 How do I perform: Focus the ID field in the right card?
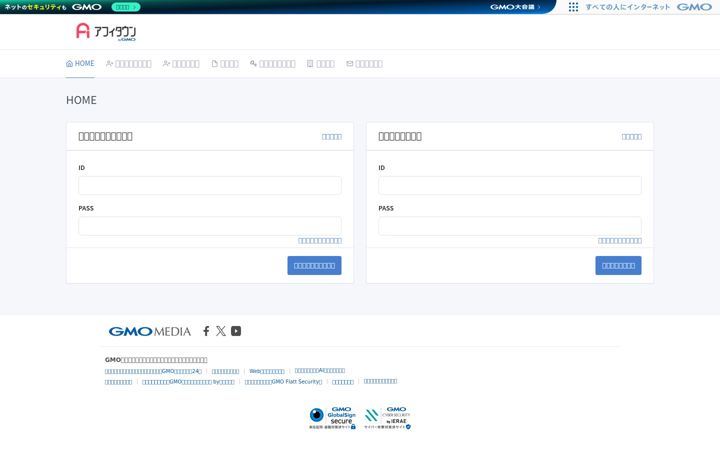click(510, 186)
